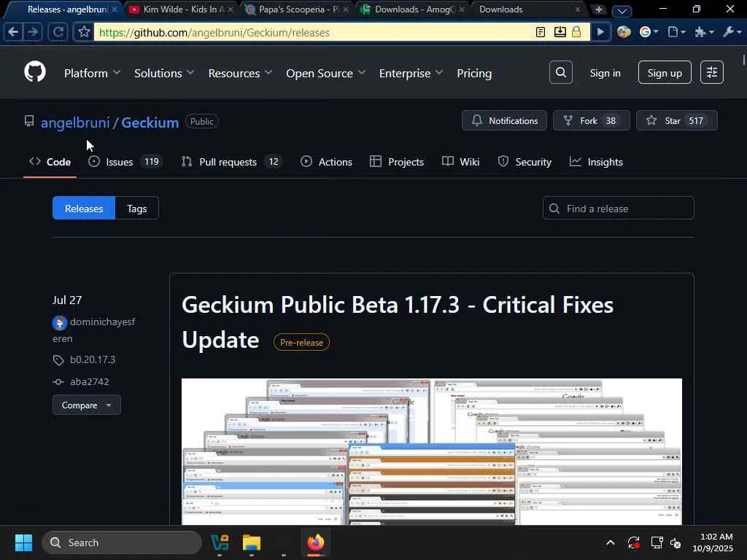
Task: Go forward using browser forward arrow
Action: (33, 32)
